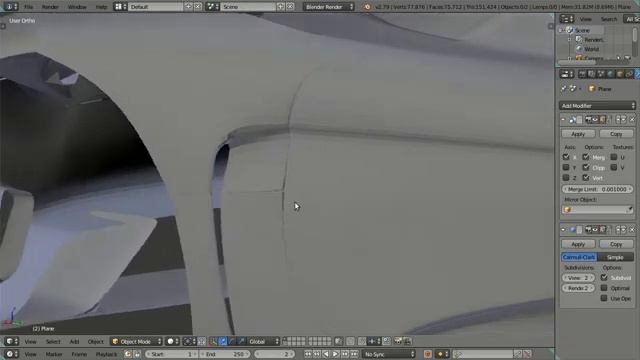Viewport: 640px width, 360px height.
Task: Enable the Use OpenSubdiv checkbox
Action: pos(604,298)
